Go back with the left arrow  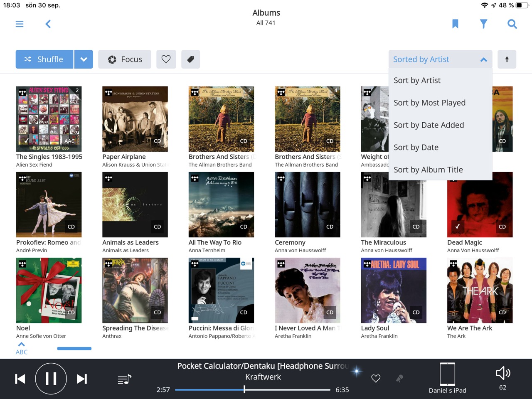click(x=48, y=24)
